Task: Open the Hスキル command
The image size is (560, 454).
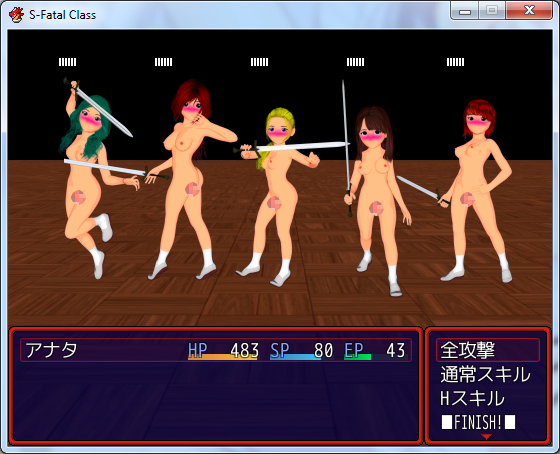Action: [472, 398]
